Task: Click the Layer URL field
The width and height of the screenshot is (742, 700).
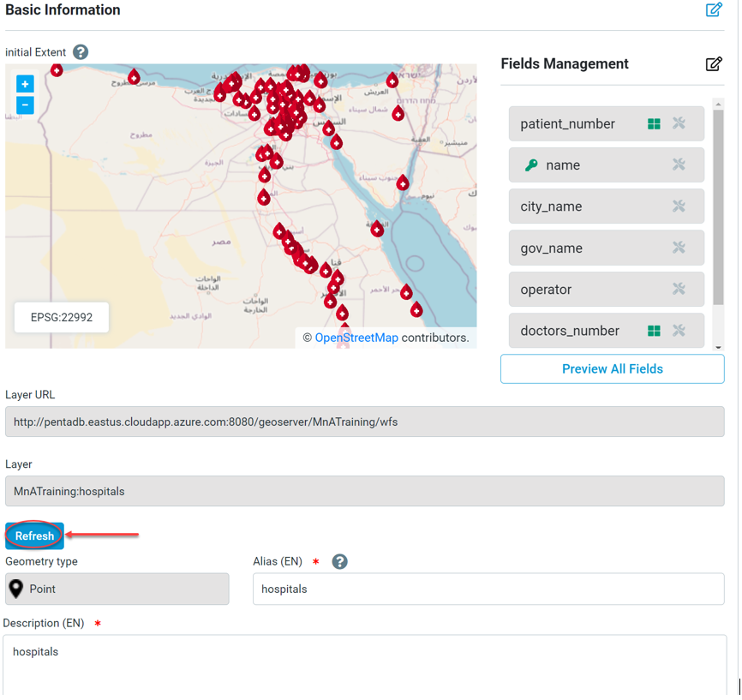Action: pos(364,422)
